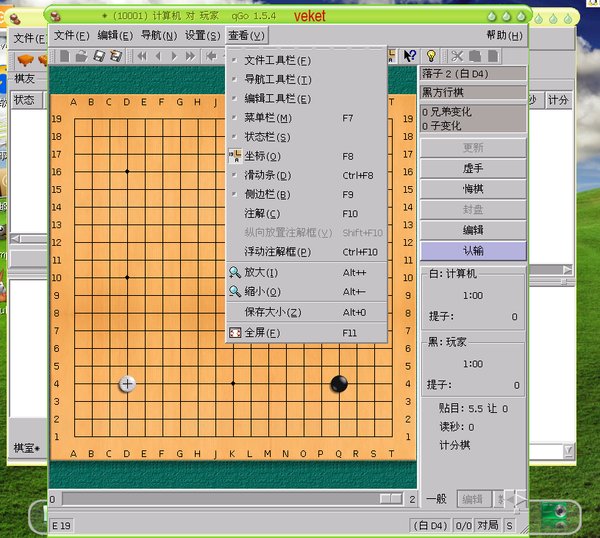This screenshot has width=600, height=538.
Task: Open the Edit (编辑) menu
Action: [114, 35]
